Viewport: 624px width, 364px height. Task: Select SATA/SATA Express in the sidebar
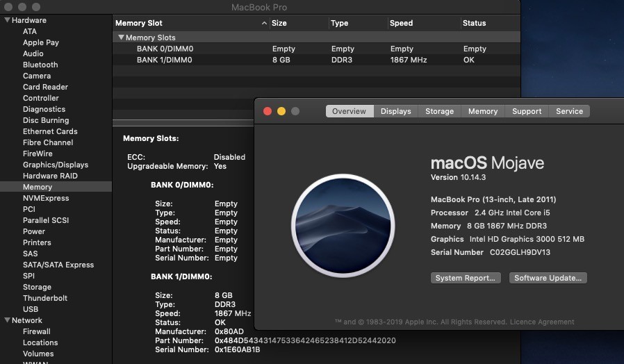(x=58, y=265)
